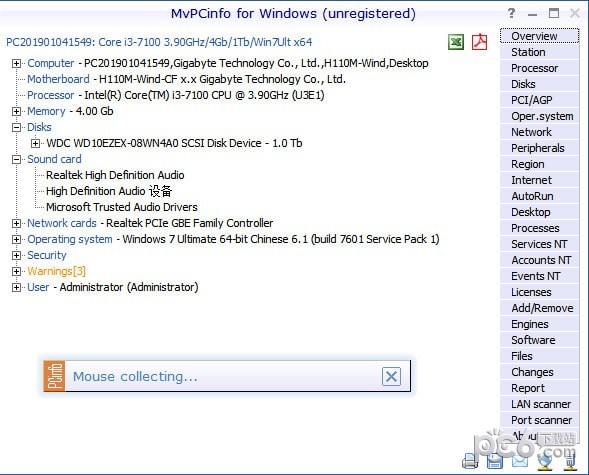Click the globe network icon at bottom

coord(545,461)
